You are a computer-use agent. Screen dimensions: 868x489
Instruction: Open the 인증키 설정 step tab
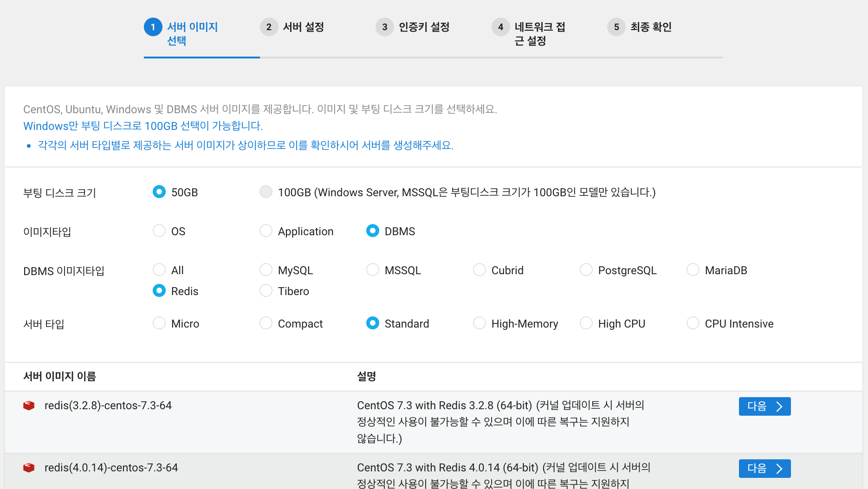tap(424, 27)
